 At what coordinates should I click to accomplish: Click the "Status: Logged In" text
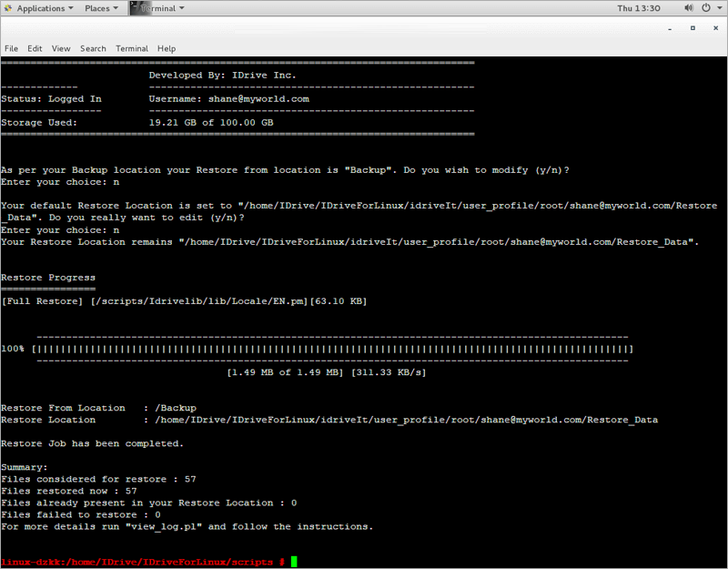(51, 99)
